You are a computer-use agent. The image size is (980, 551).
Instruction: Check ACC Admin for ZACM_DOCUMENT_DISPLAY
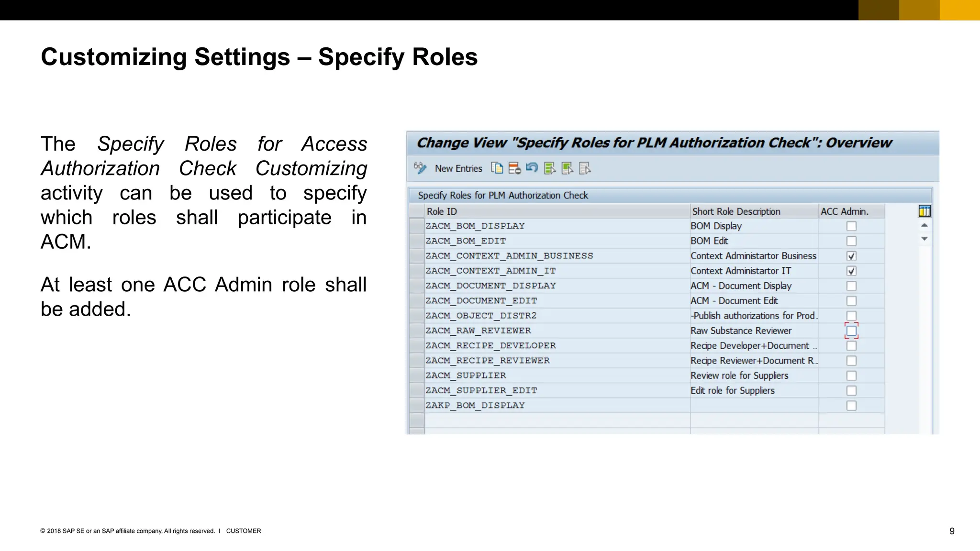[x=851, y=286]
